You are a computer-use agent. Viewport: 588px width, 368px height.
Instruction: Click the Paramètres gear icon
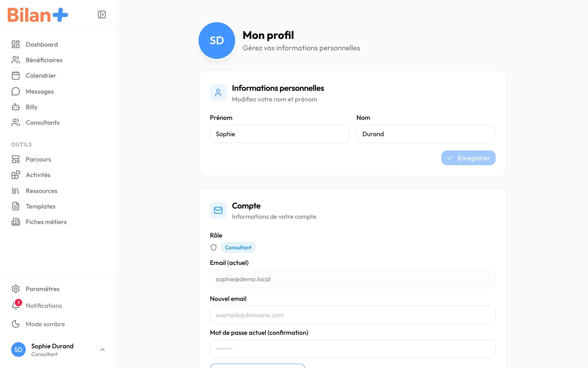coord(15,289)
